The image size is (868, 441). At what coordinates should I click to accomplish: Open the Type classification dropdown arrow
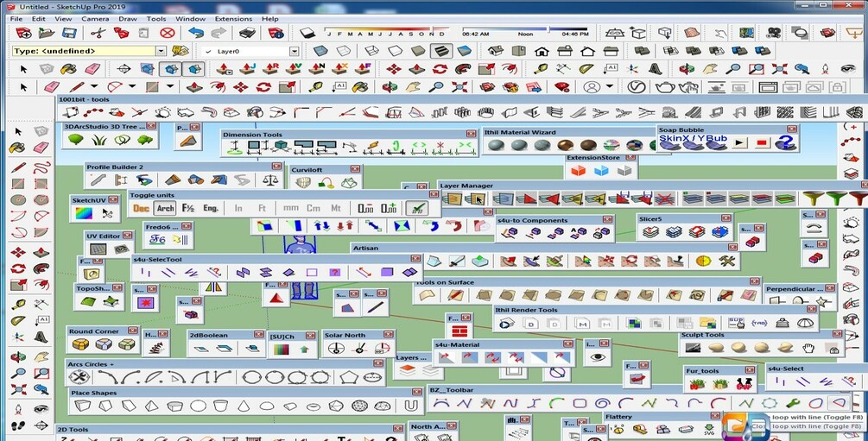click(161, 51)
